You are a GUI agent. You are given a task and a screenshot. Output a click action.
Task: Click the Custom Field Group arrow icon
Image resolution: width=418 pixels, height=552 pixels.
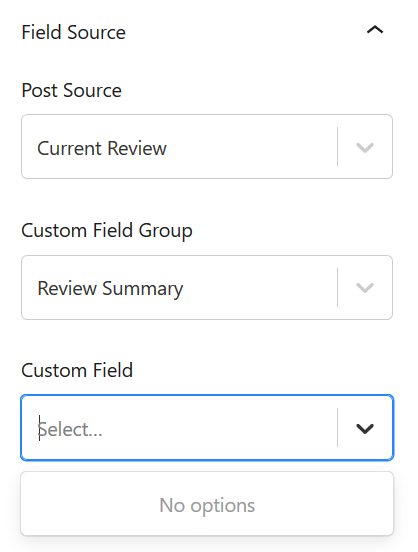tap(365, 288)
